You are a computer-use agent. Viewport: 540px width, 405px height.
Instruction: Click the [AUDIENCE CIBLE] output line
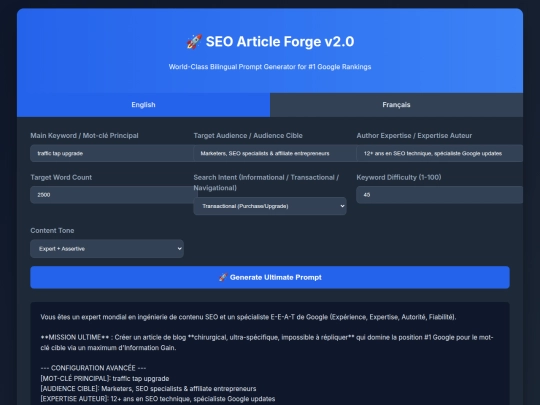pyautogui.click(x=148, y=389)
